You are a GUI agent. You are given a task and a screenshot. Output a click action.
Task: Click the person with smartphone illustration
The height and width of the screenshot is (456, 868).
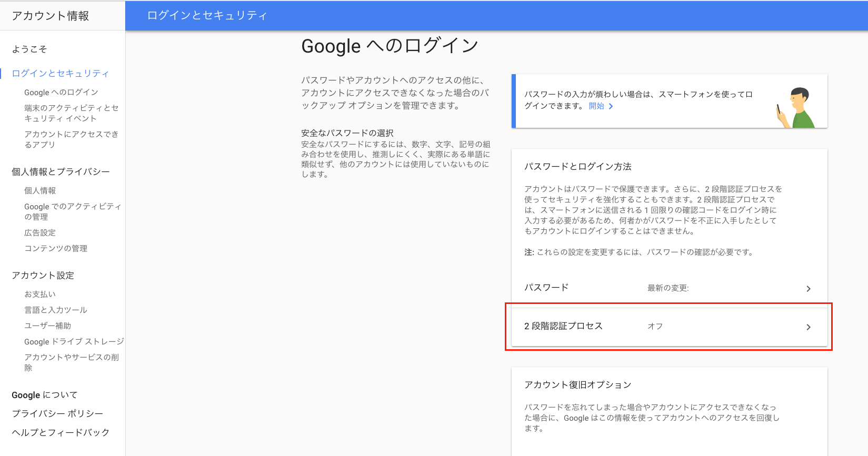click(x=795, y=107)
